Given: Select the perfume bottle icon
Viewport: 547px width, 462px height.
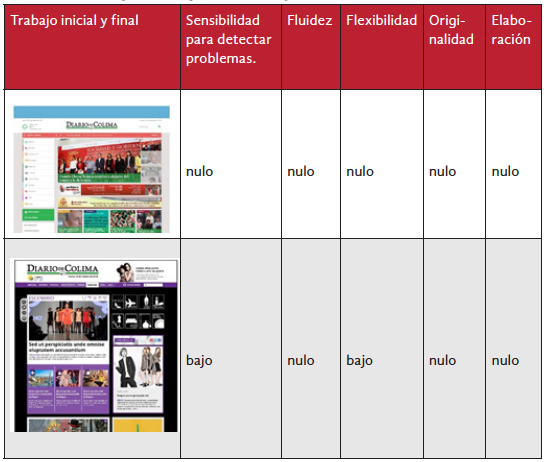Looking at the screenshot, I should [x=145, y=321].
